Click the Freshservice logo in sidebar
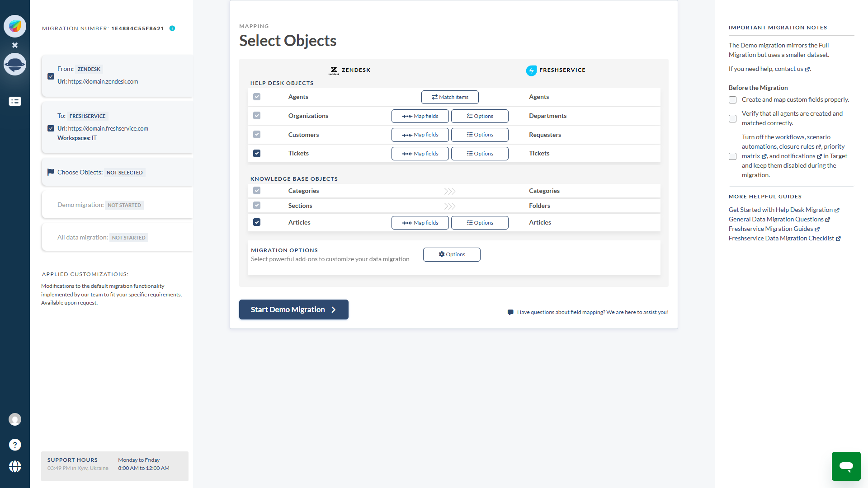Viewport: 868px width, 488px height. tap(15, 26)
